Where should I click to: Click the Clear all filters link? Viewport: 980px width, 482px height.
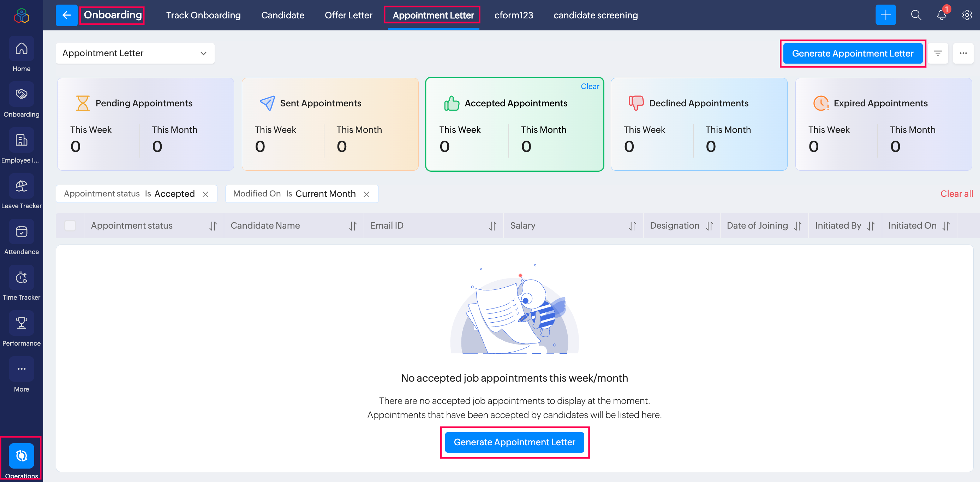[956, 194]
